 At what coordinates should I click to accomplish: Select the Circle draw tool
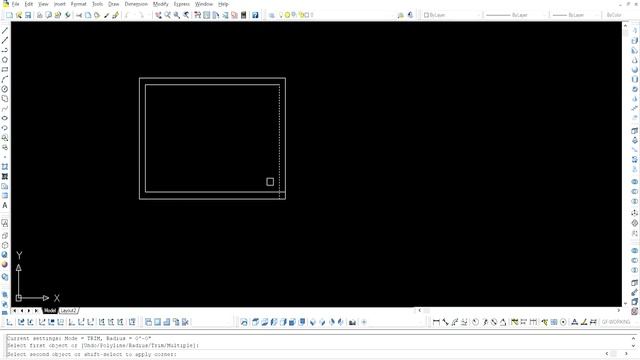coord(5,89)
